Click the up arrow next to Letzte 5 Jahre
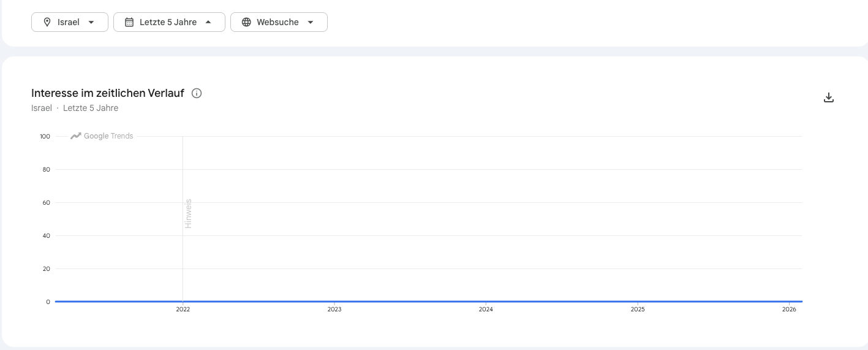 tap(208, 22)
